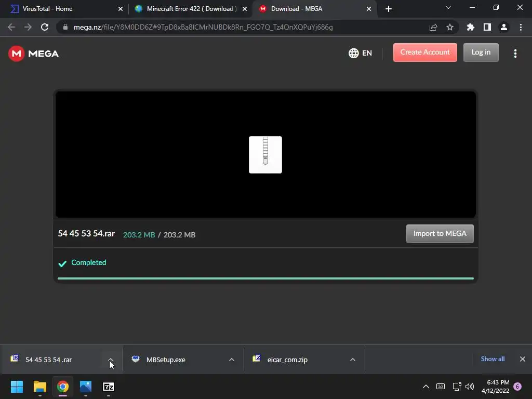Screen dimensions: 532x399
Task: Toggle the Chrome side panel
Action: [487, 27]
